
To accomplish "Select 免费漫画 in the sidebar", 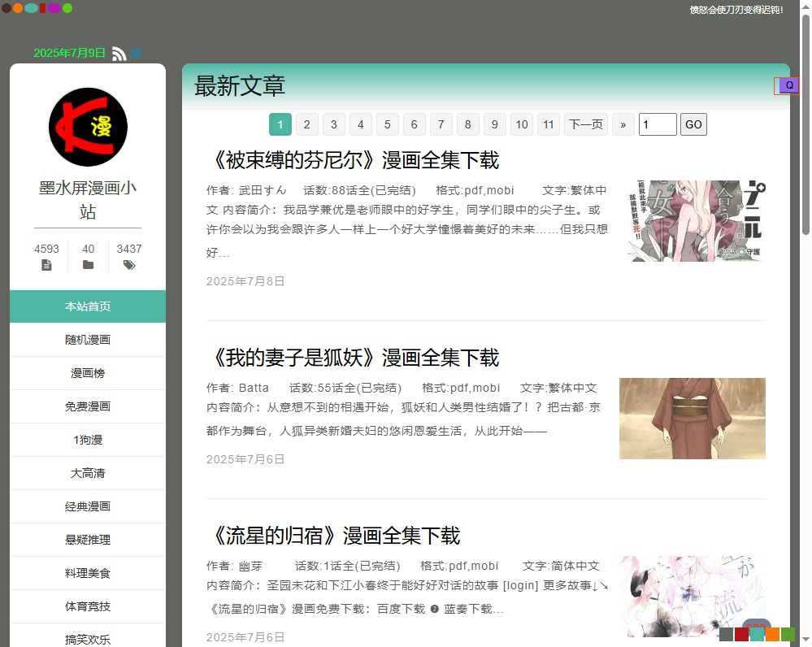I will (x=87, y=406).
